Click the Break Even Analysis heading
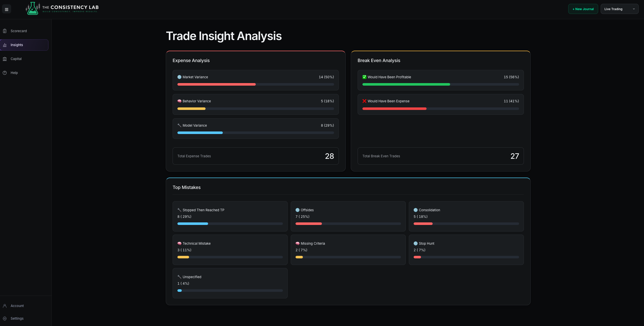 click(x=379, y=61)
